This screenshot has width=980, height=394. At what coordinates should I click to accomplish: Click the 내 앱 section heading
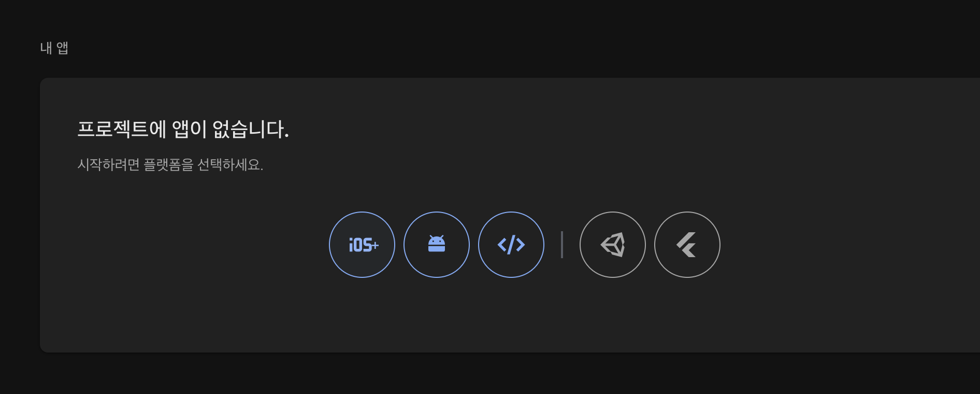pyautogui.click(x=54, y=48)
